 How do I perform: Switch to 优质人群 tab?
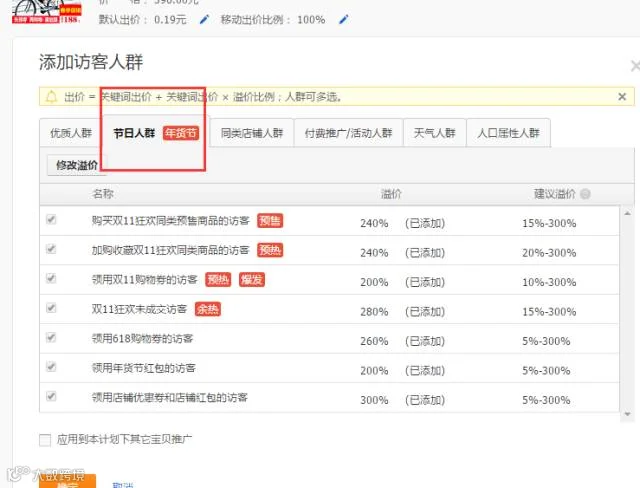[71, 133]
